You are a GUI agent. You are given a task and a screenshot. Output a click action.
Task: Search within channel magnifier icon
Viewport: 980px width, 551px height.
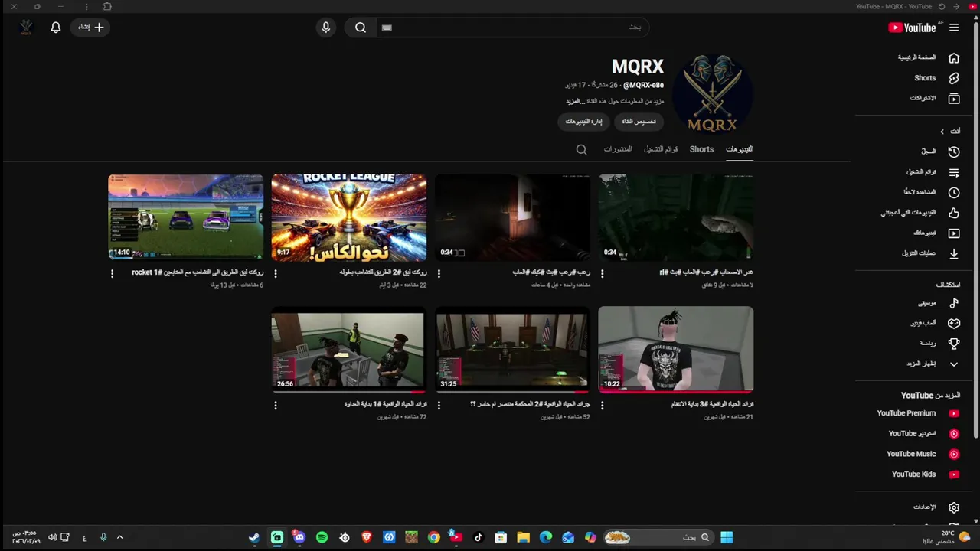(x=581, y=150)
